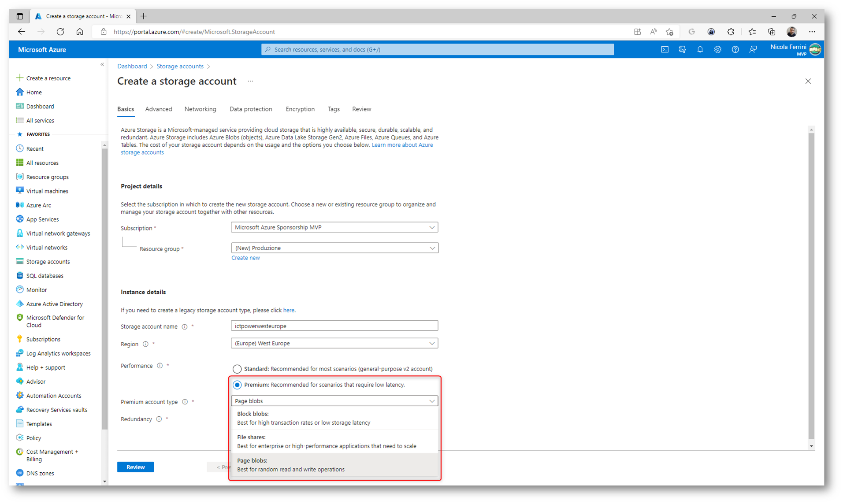The image size is (843, 504).
Task: Open Cloud Shell from the top bar
Action: tap(665, 49)
